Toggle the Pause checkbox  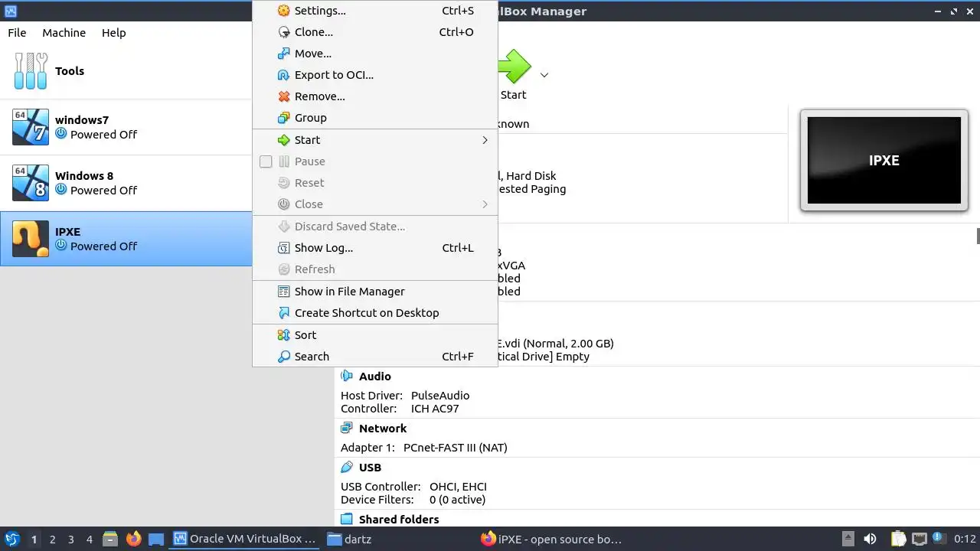[x=266, y=161]
